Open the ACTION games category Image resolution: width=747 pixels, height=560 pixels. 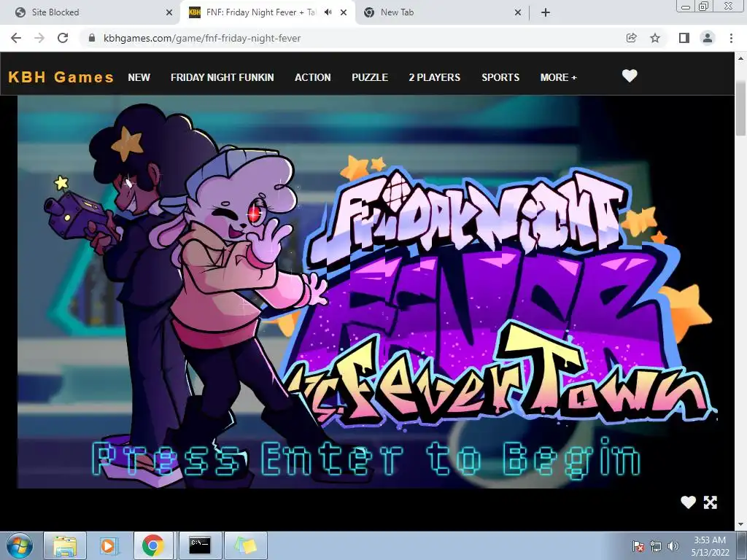pyautogui.click(x=312, y=77)
